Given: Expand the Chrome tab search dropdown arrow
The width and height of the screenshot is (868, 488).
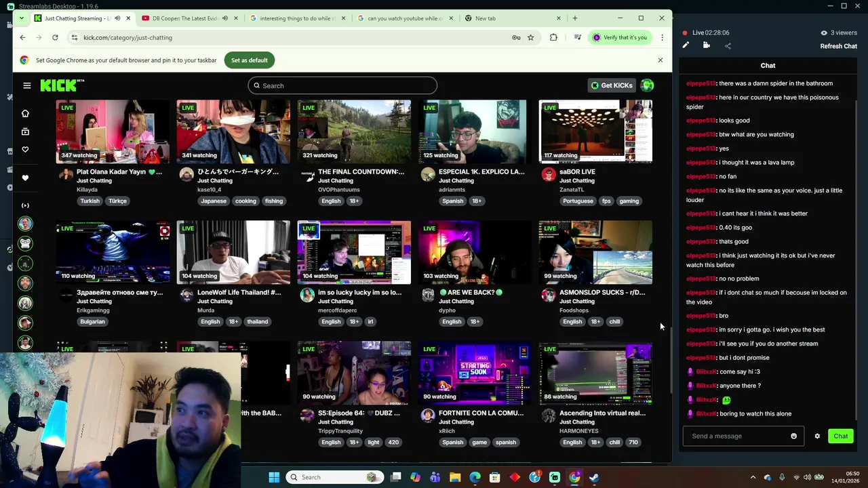Looking at the screenshot, I should pyautogui.click(x=22, y=18).
